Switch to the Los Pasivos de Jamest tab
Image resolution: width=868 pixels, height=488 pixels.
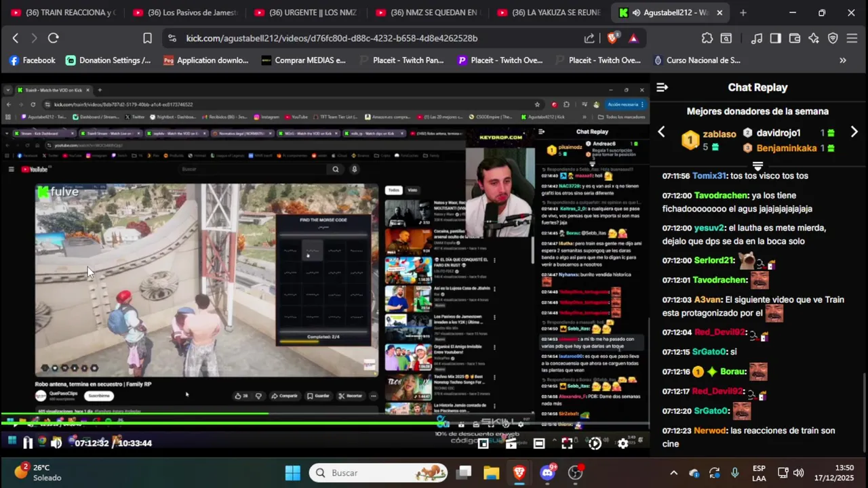[185, 12]
